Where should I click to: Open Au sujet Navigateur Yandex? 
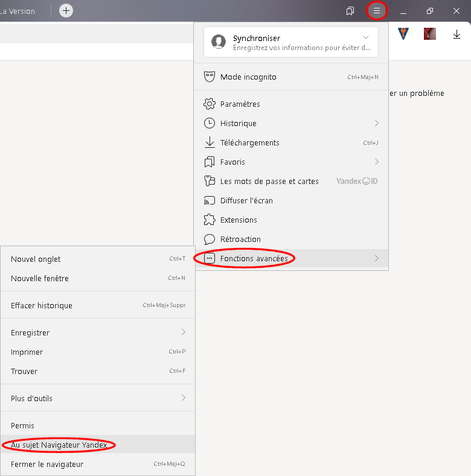coord(98,445)
